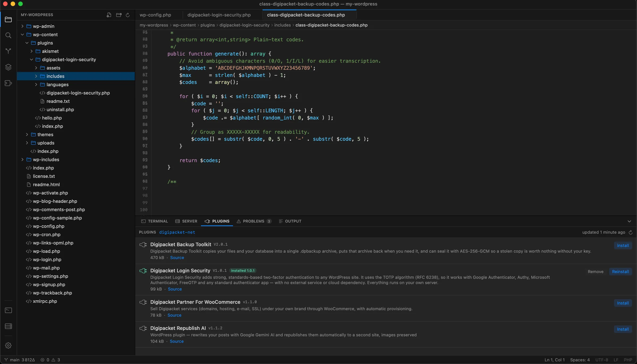The width and height of the screenshot is (637, 364).
Task: Click the errors count icon in status bar
Action: coord(42,360)
